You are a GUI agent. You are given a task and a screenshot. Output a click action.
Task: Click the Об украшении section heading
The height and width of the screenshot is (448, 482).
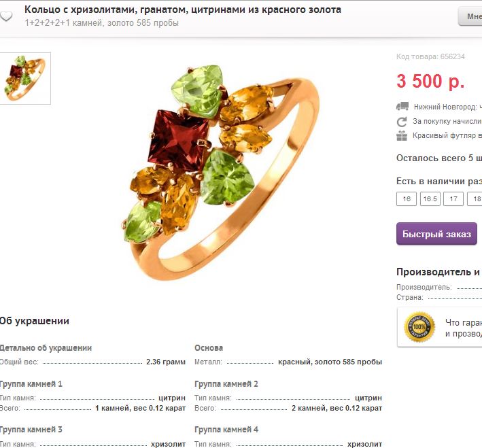pos(34,321)
